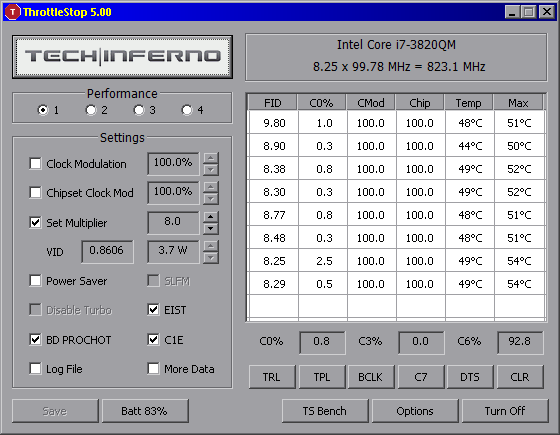The width and height of the screenshot is (560, 435).
Task: Select Performance profile 4
Action: pos(187,110)
